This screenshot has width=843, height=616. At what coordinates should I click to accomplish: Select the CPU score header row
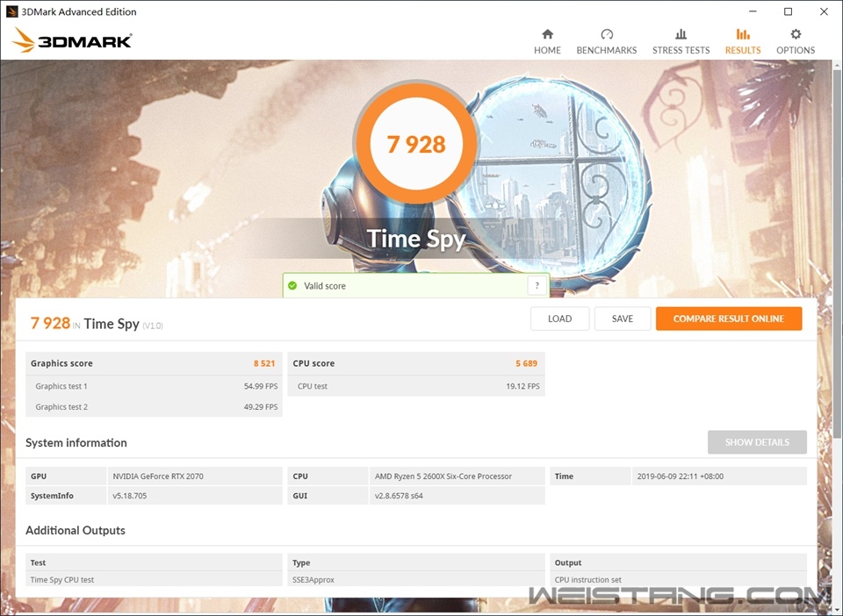pos(415,363)
